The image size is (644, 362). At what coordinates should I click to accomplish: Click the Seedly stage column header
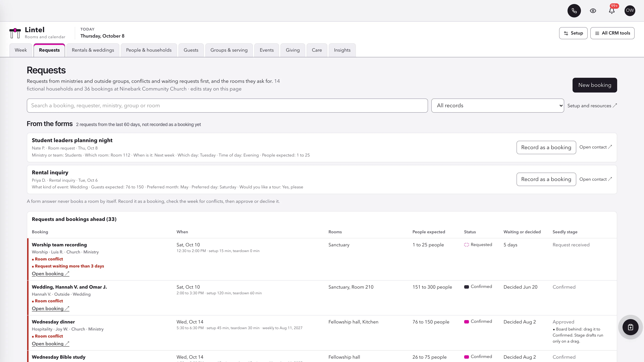(565, 232)
